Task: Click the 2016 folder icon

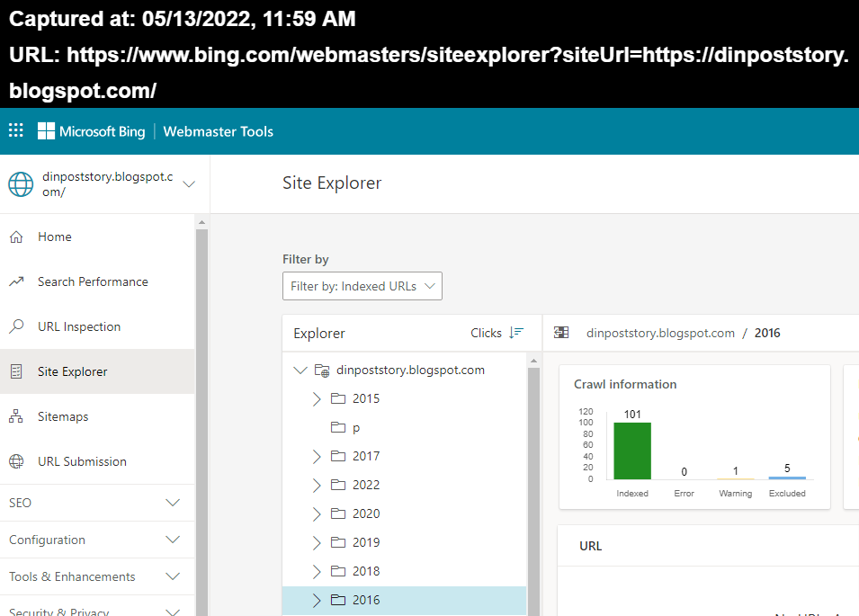Action: [x=338, y=600]
